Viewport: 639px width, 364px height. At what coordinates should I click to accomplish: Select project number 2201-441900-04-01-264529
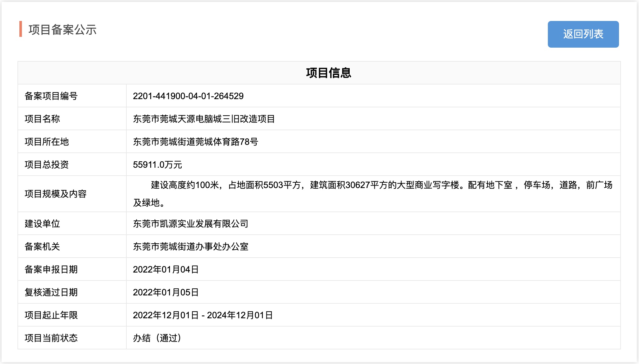[x=188, y=96]
